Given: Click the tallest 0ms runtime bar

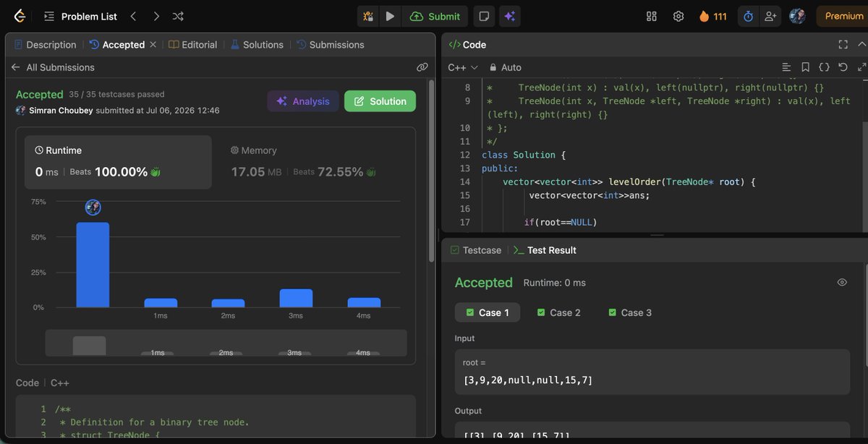Looking at the screenshot, I should point(93,265).
